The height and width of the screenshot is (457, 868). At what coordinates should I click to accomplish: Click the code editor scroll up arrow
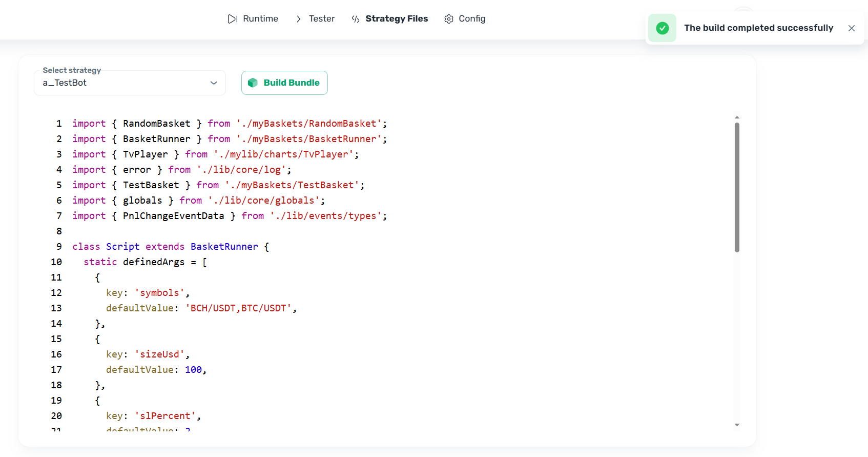point(737,117)
